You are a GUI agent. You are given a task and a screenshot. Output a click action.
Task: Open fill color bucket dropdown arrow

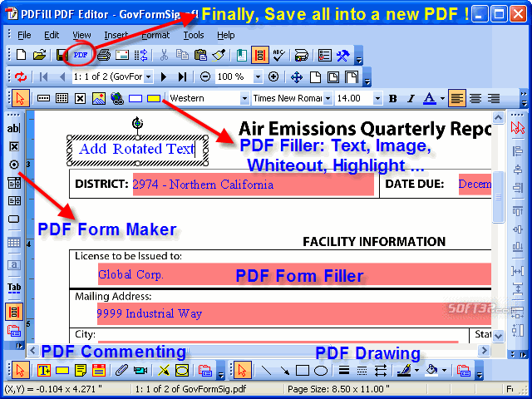tap(444, 371)
